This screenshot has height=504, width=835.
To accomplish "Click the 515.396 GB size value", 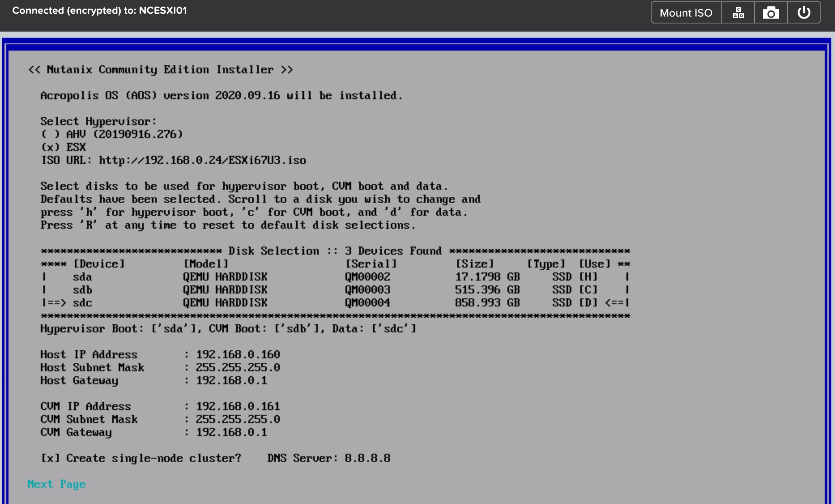I will [x=488, y=290].
